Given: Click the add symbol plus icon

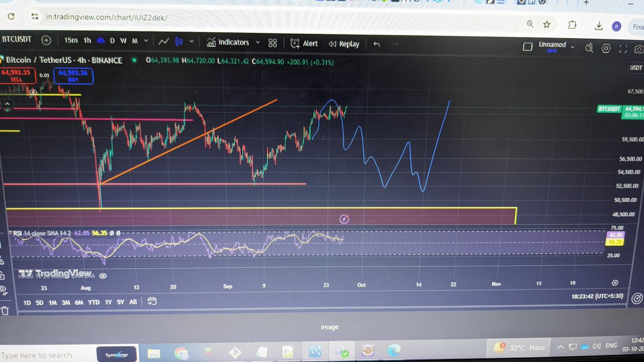Looking at the screenshot, I should tap(47, 40).
